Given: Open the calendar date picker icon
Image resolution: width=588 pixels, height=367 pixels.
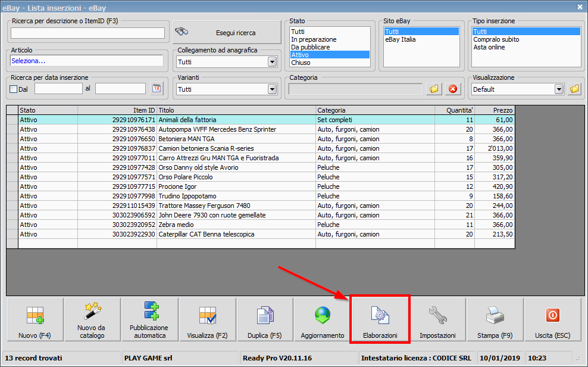Looking at the screenshot, I should coord(157,89).
